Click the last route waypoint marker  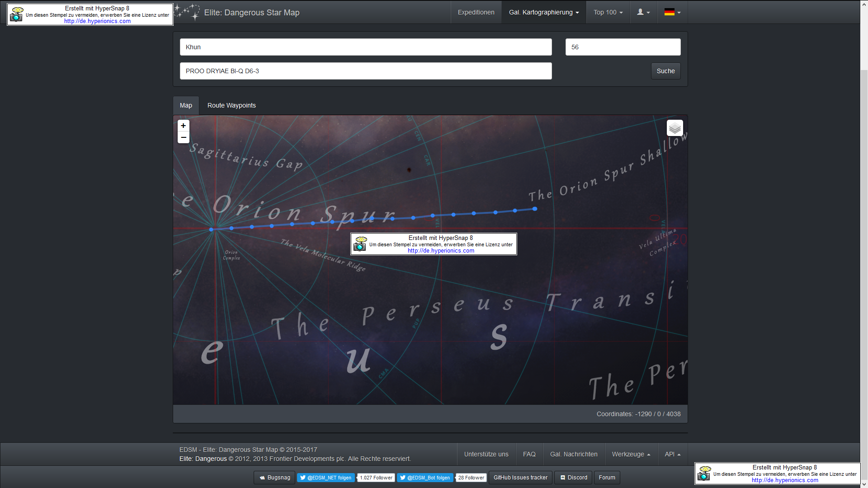tap(535, 209)
